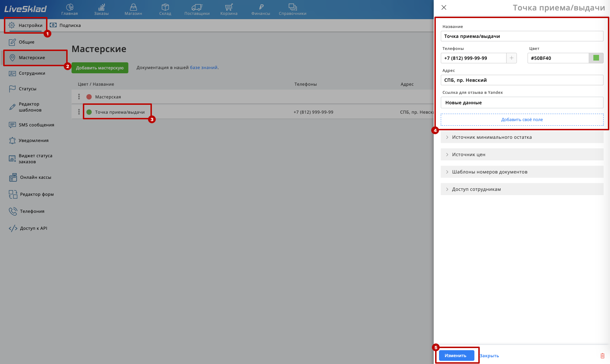Click green color dot of Точка приема/выдачи
The width and height of the screenshot is (610, 364).
coord(89,112)
